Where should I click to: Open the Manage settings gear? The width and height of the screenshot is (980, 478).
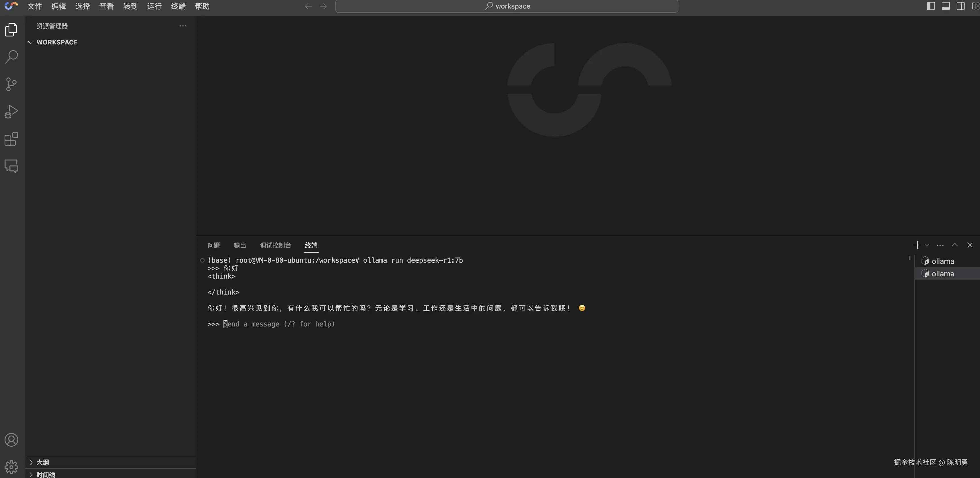pos(11,467)
